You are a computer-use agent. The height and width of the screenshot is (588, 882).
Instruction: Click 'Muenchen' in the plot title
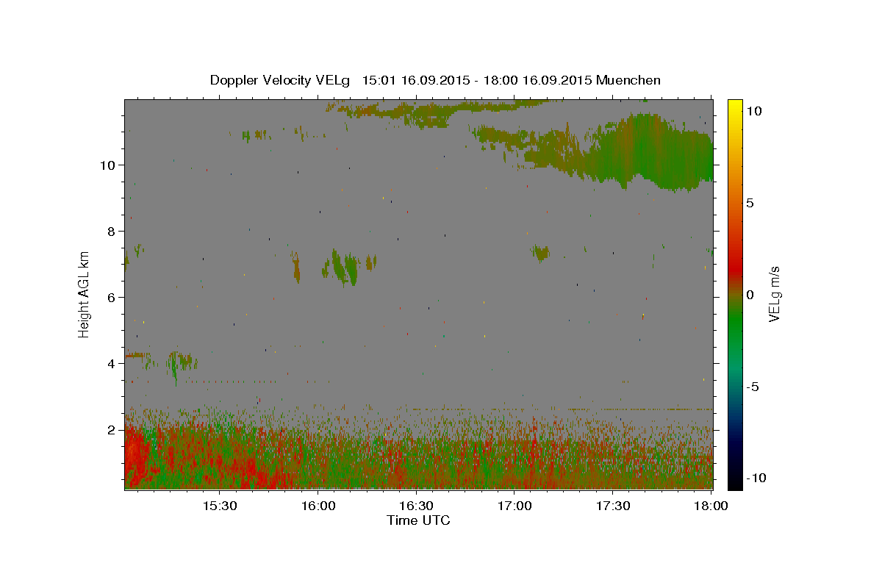click(x=628, y=80)
